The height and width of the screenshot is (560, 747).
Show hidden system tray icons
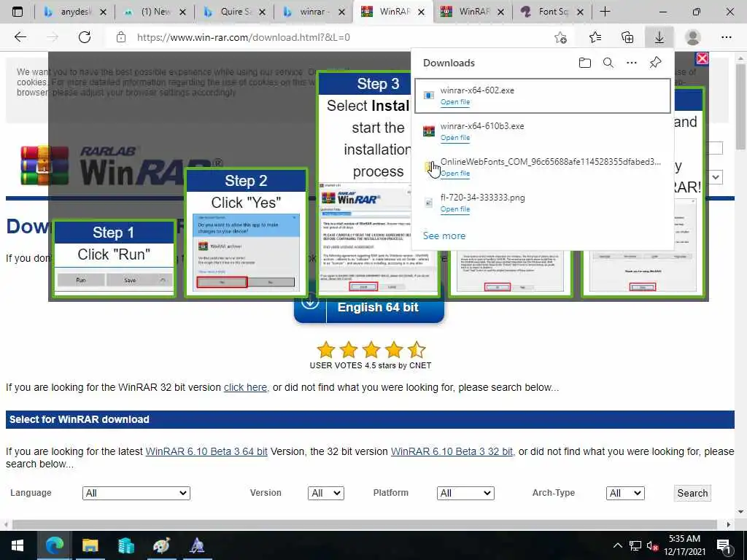tap(617, 545)
